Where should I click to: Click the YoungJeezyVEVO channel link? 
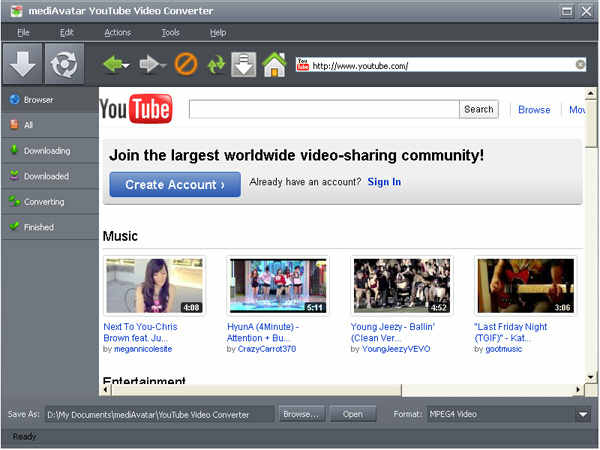pos(396,349)
